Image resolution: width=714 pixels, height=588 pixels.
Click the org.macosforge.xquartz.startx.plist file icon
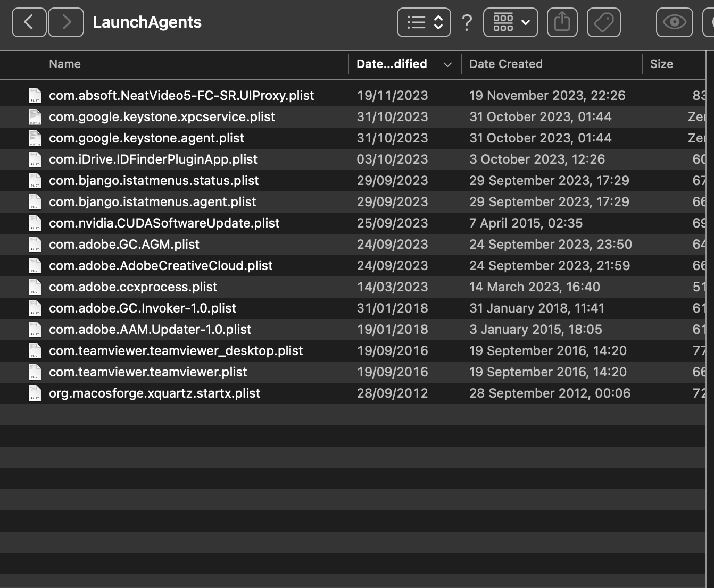tap(35, 393)
